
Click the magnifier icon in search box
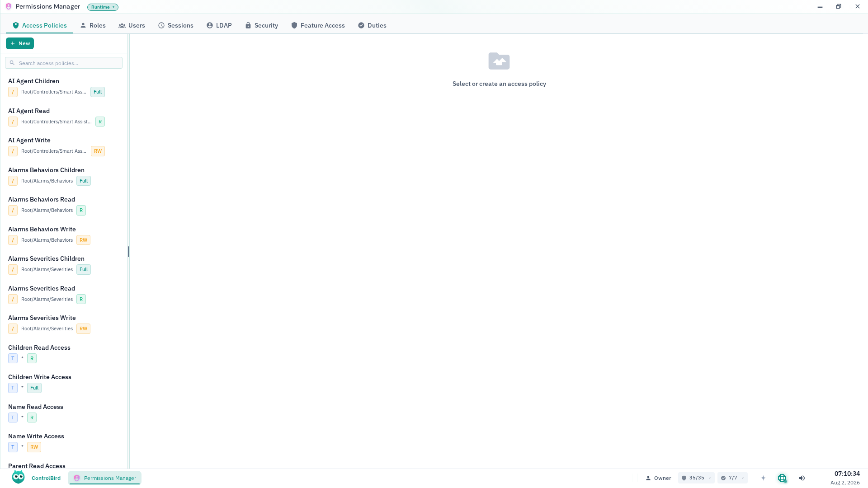tap(12, 63)
